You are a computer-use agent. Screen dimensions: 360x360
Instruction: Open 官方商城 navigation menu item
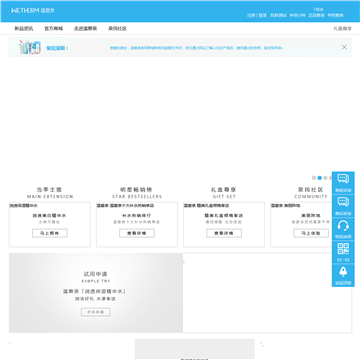point(54,29)
